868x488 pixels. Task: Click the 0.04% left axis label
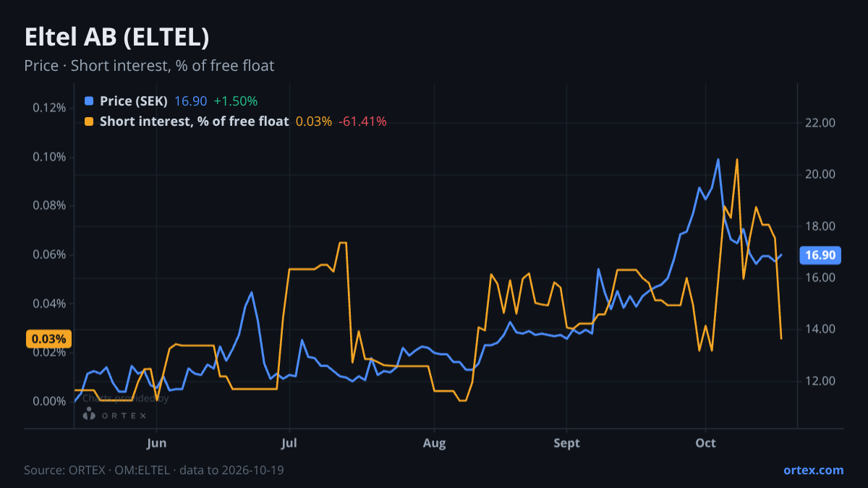point(50,304)
